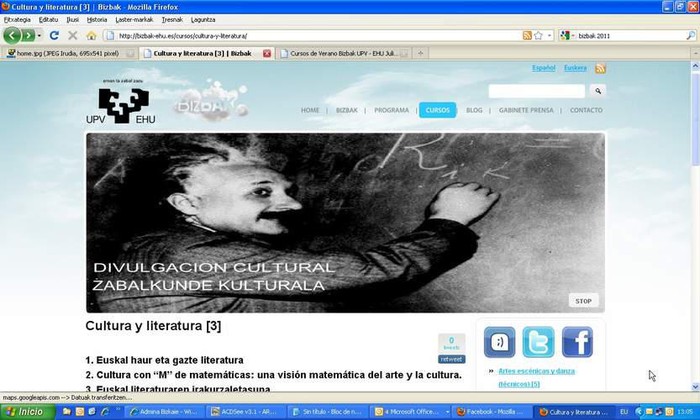Click the magnifier in the Firefox search box

pyautogui.click(x=690, y=36)
